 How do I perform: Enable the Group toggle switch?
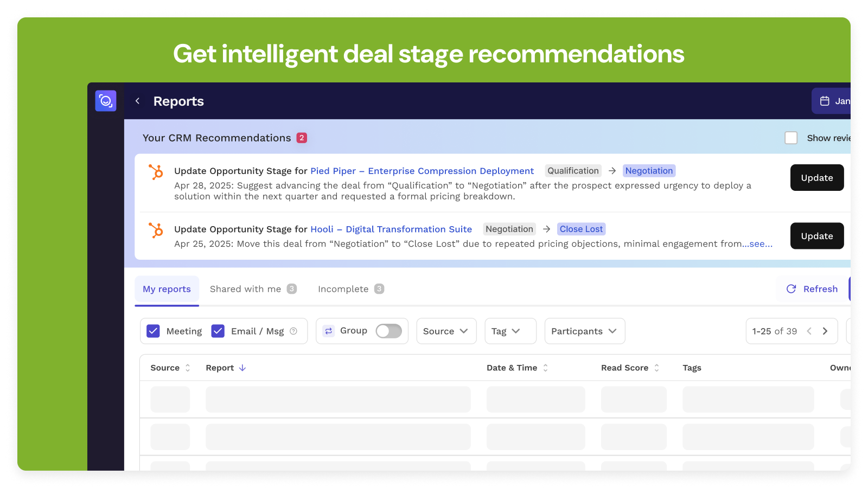pyautogui.click(x=388, y=331)
